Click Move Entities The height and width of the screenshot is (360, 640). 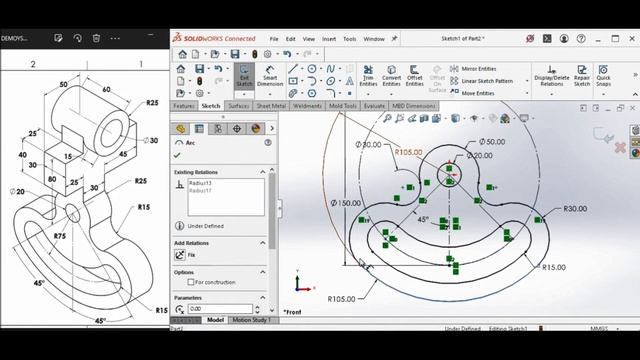pyautogui.click(x=472, y=93)
